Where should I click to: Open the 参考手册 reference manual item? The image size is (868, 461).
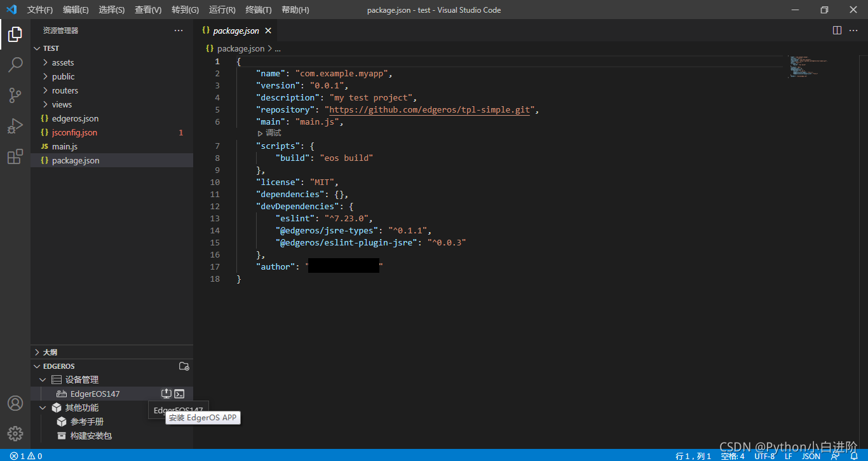(x=112, y=422)
